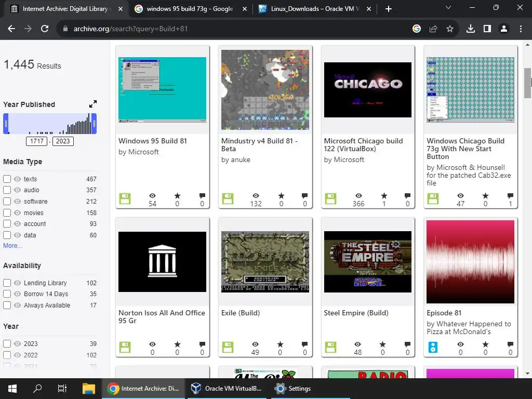The height and width of the screenshot is (399, 532).
Task: Switch to the Linux_Downloads Oracle VM tab
Action: click(x=314, y=9)
